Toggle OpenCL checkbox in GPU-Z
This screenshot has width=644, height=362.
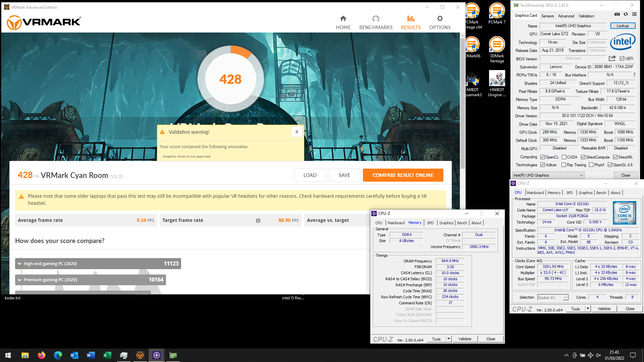click(542, 157)
